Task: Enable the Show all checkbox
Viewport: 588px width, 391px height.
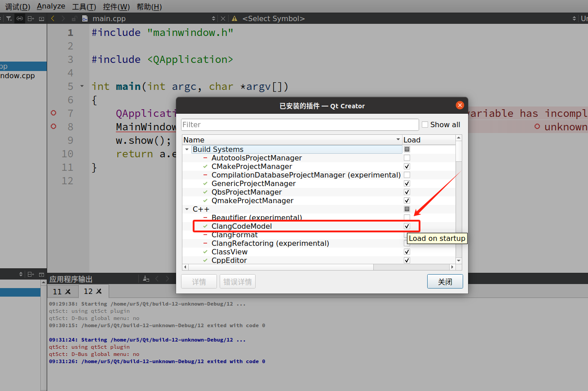Action: [x=425, y=124]
